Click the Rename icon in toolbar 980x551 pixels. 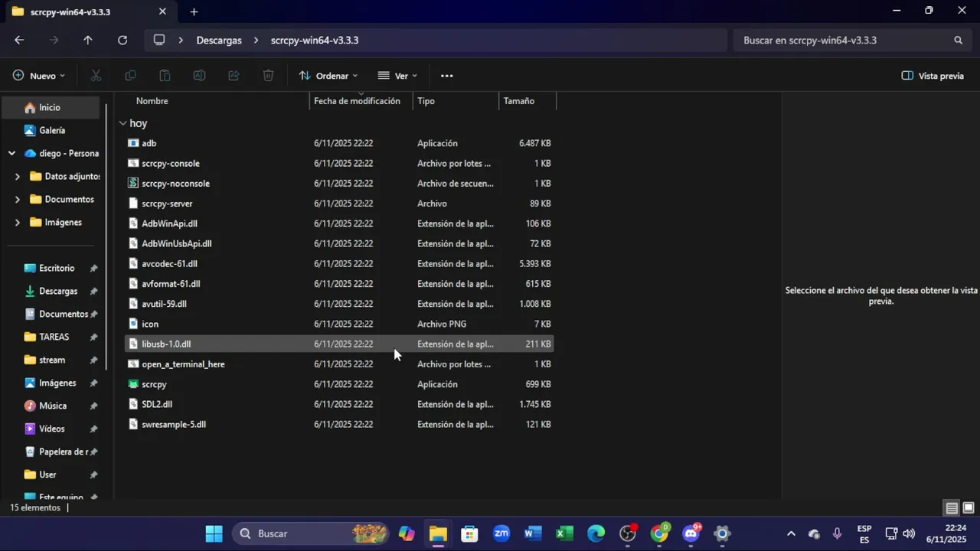pos(199,76)
